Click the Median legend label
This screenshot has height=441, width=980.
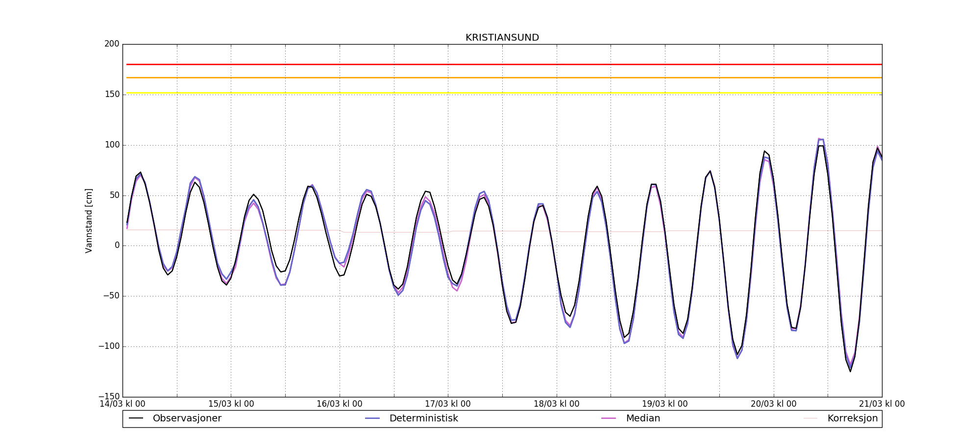pos(642,418)
